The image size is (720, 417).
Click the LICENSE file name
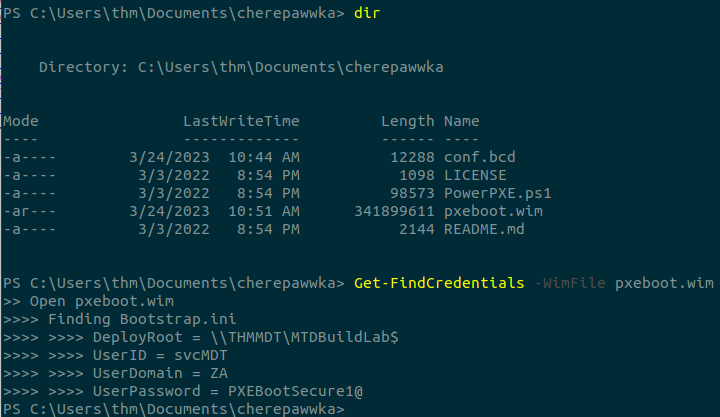(x=473, y=175)
